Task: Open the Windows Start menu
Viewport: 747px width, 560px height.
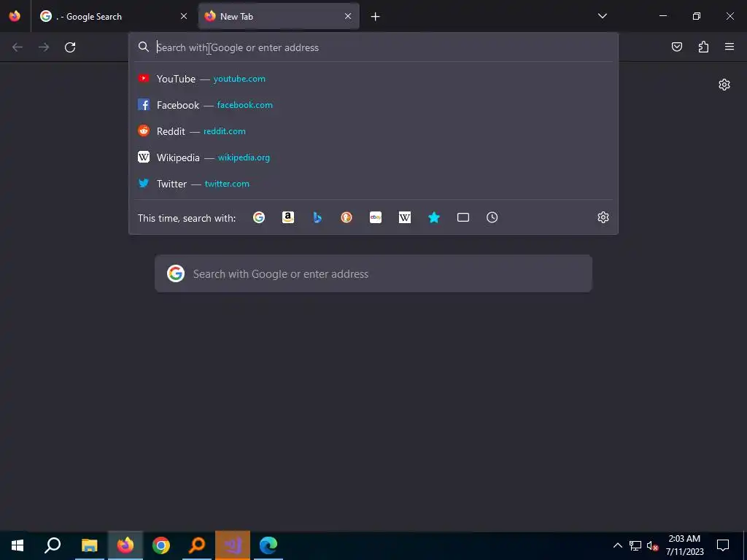Action: click(x=18, y=545)
